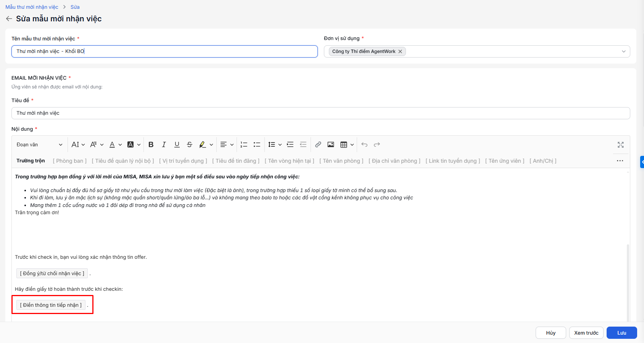Insert the Tên ứng viên merge field

coord(505,161)
